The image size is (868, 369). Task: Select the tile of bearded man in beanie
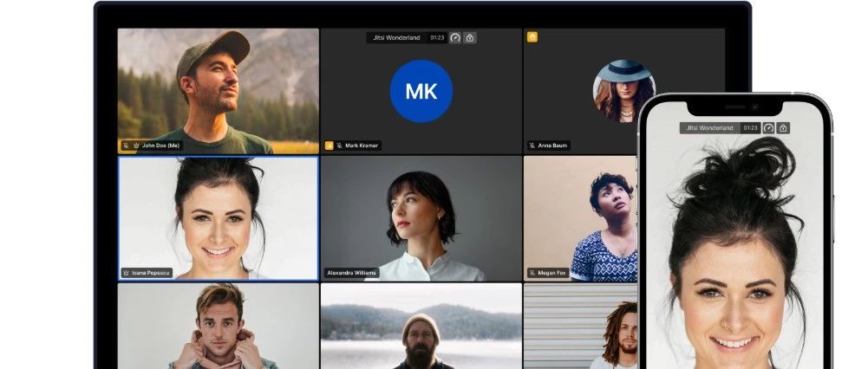pyautogui.click(x=421, y=326)
